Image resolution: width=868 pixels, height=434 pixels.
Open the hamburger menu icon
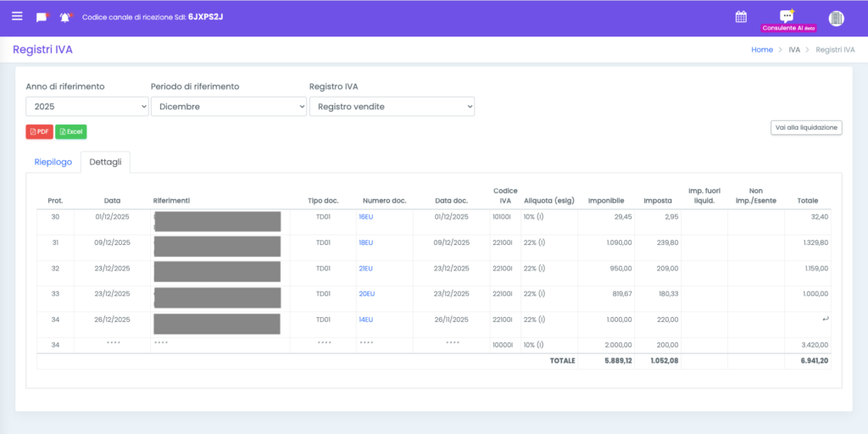[17, 16]
